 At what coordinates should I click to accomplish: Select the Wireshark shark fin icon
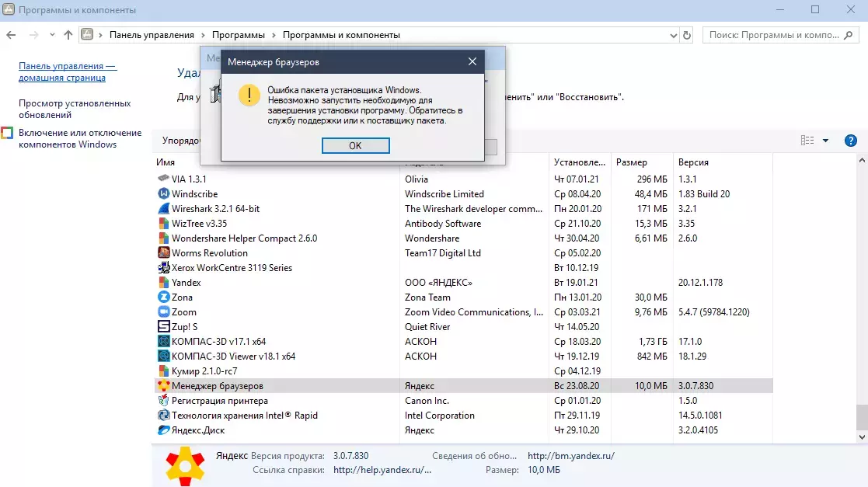click(x=163, y=209)
